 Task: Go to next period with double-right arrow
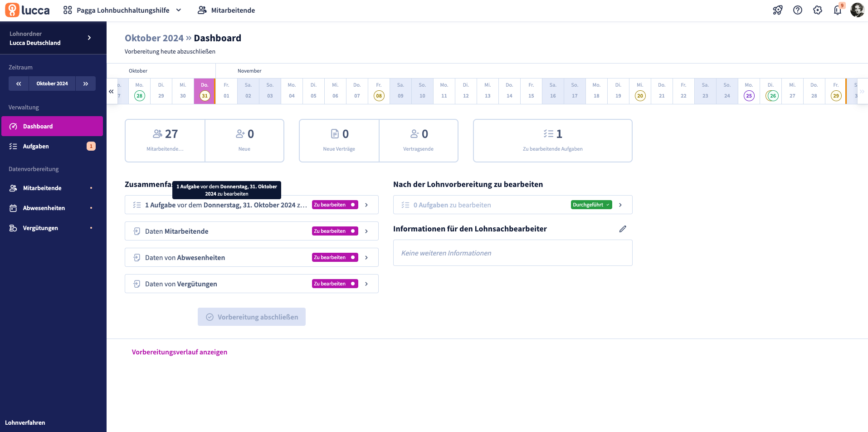click(x=85, y=83)
